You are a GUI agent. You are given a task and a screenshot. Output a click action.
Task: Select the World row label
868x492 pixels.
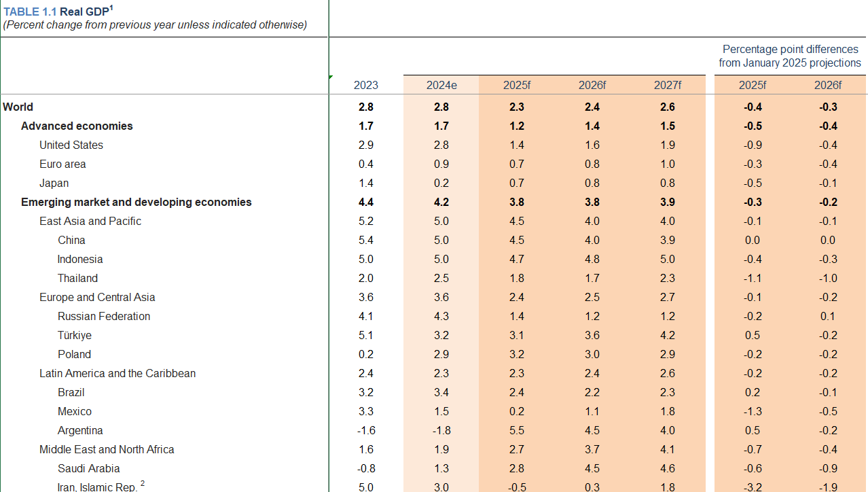(x=18, y=107)
